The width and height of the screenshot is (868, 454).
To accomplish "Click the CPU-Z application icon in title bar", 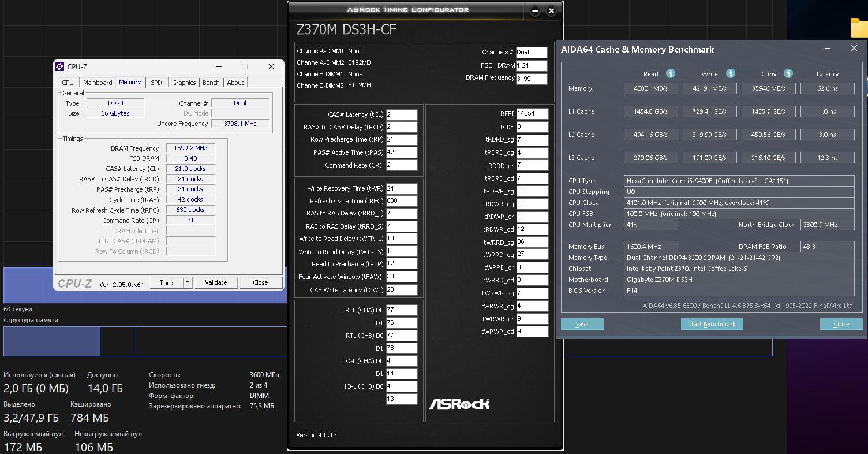I will [59, 66].
